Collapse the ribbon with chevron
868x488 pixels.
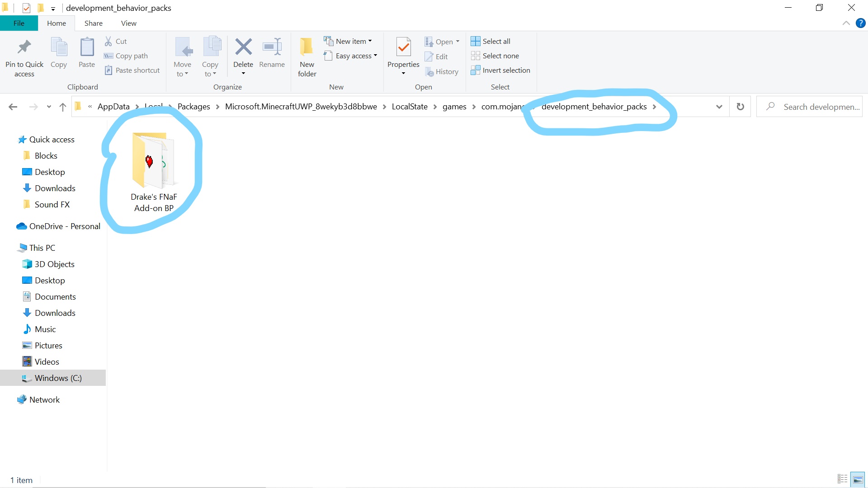pos(846,23)
